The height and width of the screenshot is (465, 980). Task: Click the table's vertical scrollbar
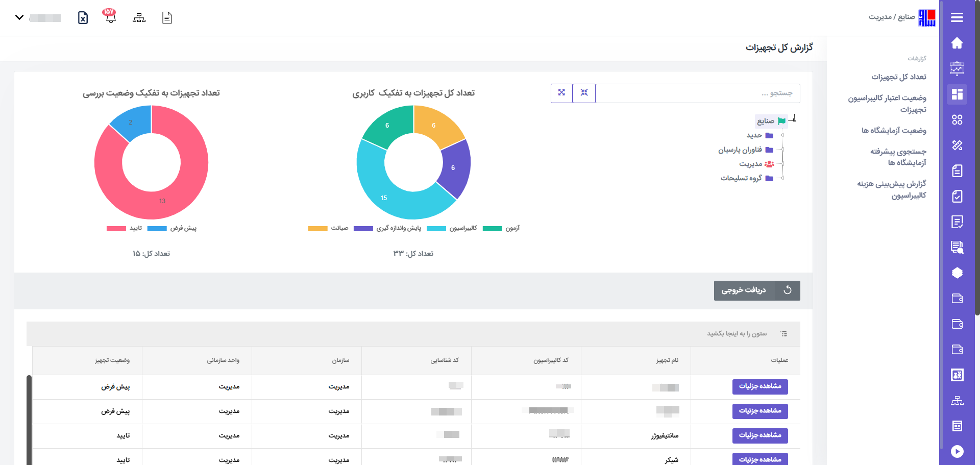coord(29,420)
